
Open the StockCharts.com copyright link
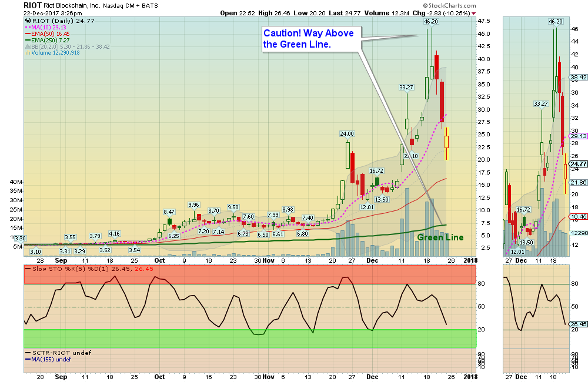(449, 6)
